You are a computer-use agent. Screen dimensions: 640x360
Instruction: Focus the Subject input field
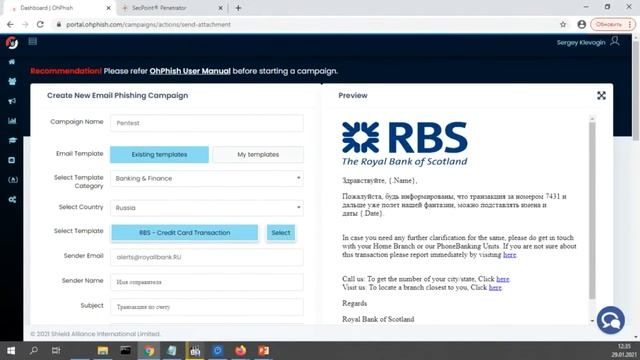[x=207, y=307]
